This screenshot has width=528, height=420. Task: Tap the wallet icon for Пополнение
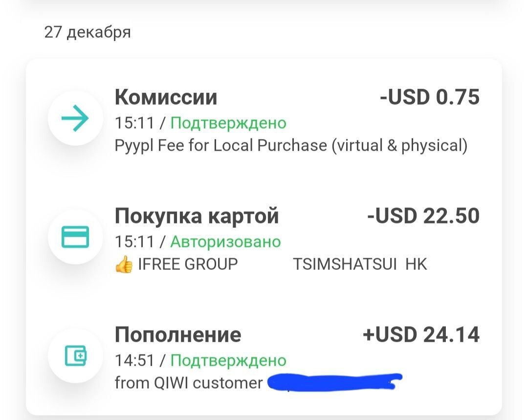[75, 355]
